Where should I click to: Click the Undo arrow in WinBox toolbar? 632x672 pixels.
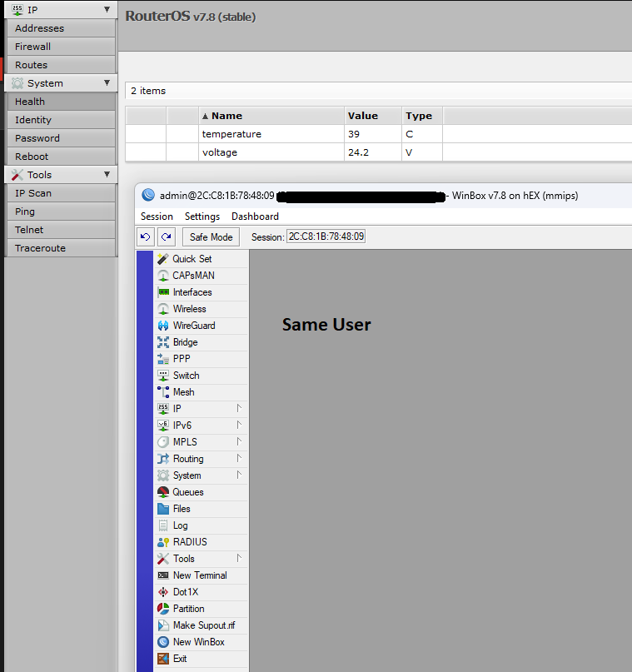tap(145, 237)
